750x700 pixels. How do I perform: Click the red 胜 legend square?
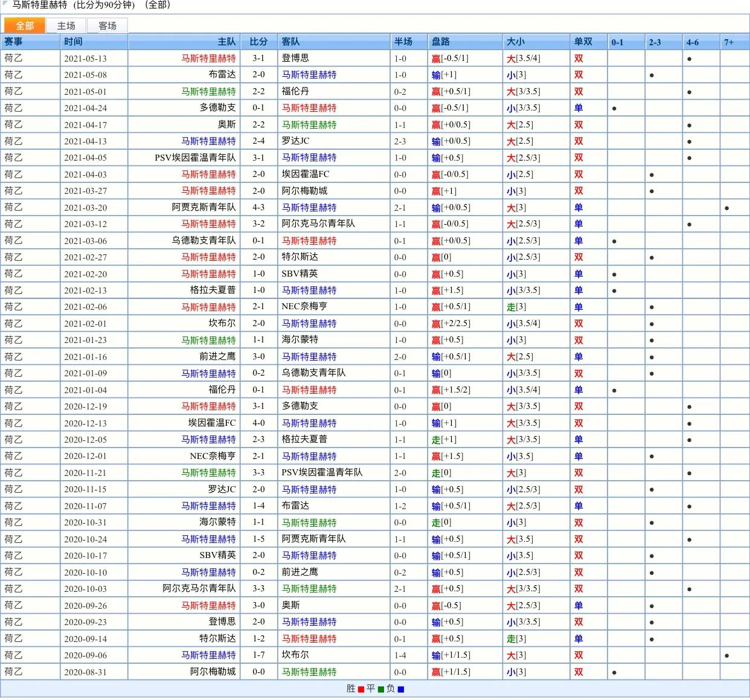361,689
